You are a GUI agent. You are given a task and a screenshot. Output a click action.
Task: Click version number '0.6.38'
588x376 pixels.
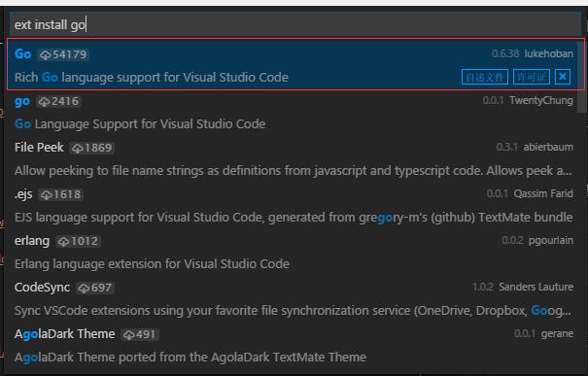point(505,53)
